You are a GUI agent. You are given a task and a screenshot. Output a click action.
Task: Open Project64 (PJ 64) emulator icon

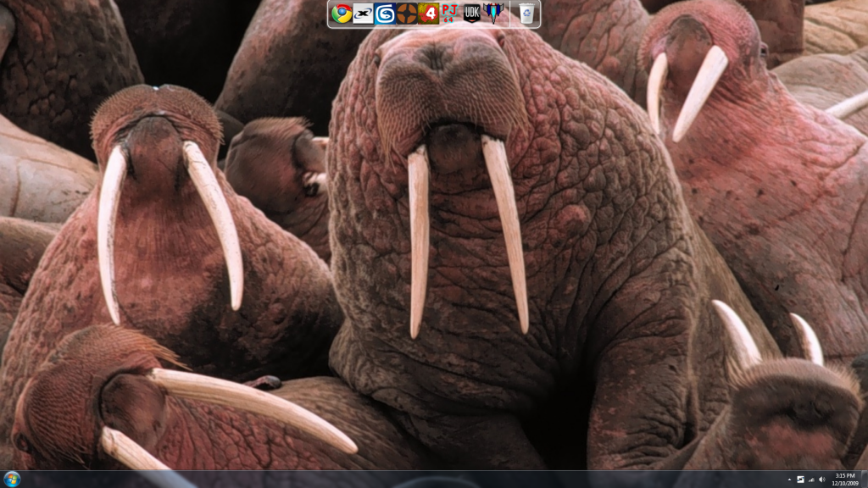pyautogui.click(x=449, y=14)
